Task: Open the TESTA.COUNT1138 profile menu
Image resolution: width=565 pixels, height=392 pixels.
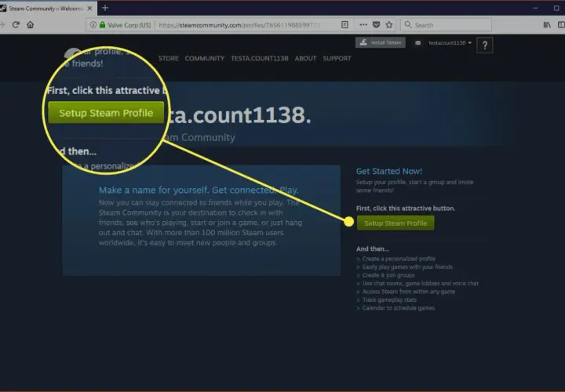Action: point(260,58)
